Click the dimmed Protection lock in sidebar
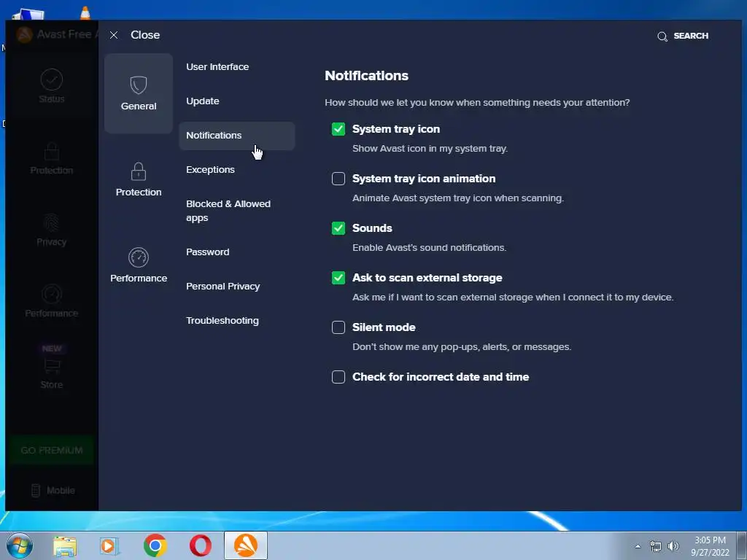The width and height of the screenshot is (747, 560). (x=52, y=152)
